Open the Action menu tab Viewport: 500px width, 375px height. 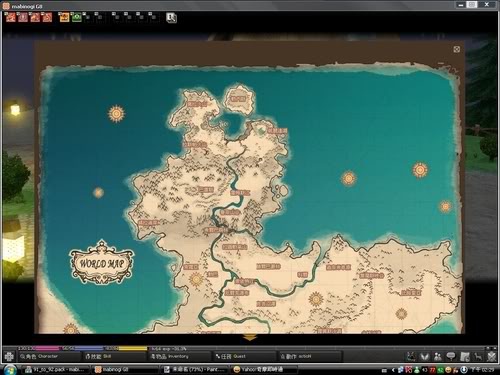coord(296,356)
